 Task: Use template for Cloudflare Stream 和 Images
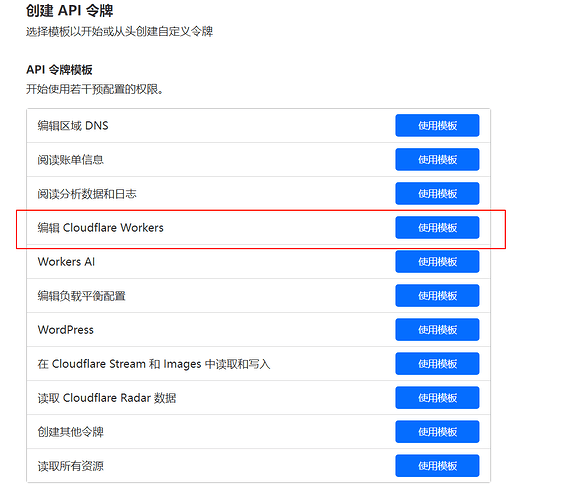[437, 364]
